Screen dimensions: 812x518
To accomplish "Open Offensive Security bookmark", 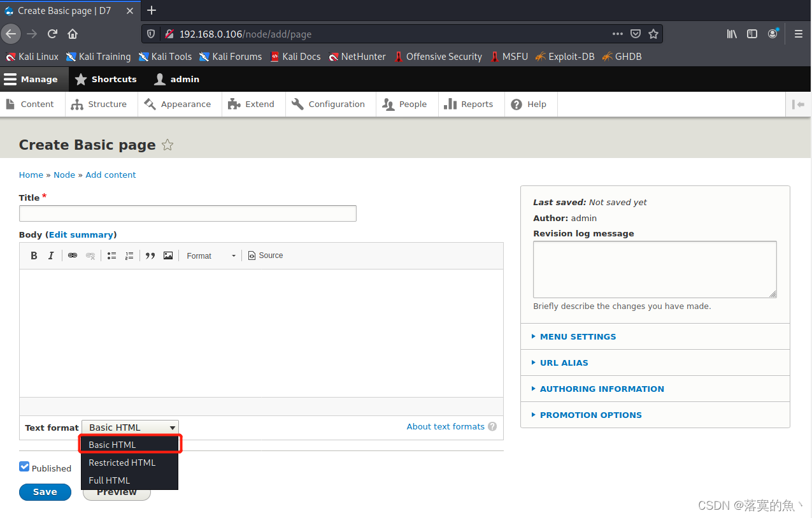I will point(438,57).
